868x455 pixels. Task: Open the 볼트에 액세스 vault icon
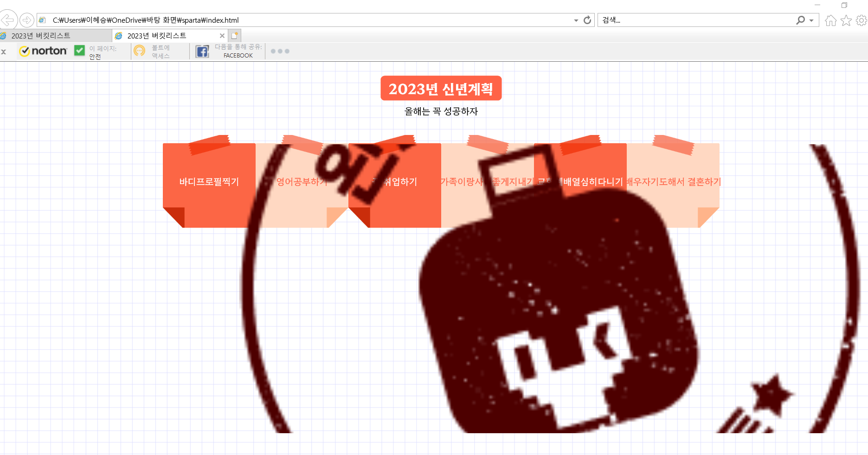[x=139, y=51]
